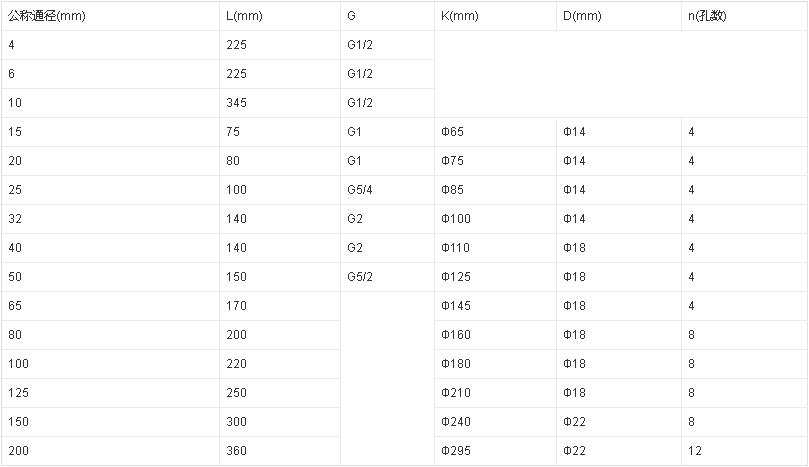809x467 pixels.
Task: Select the K(mm) column header
Action: [459, 16]
